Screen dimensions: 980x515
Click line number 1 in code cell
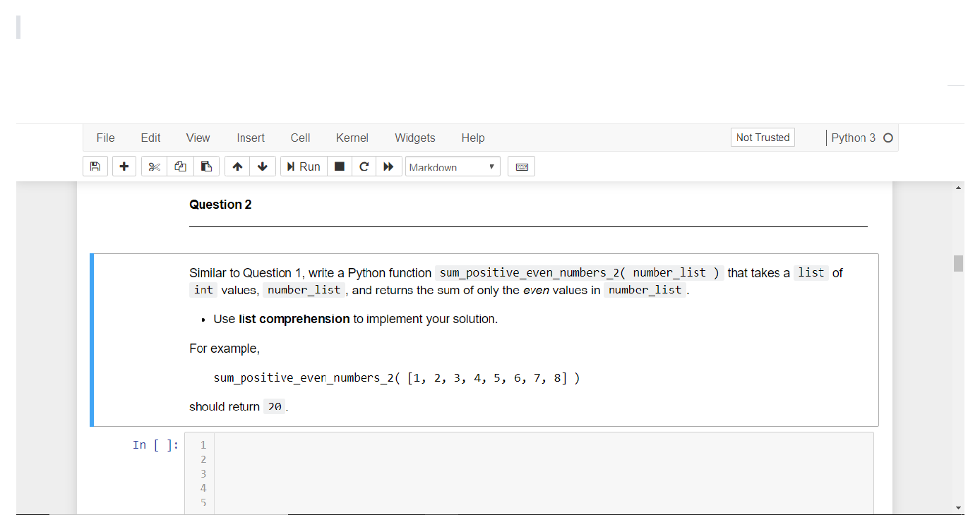(x=203, y=444)
